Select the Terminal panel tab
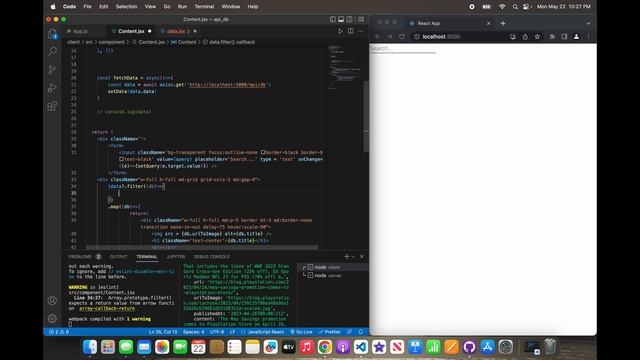 coord(147,257)
